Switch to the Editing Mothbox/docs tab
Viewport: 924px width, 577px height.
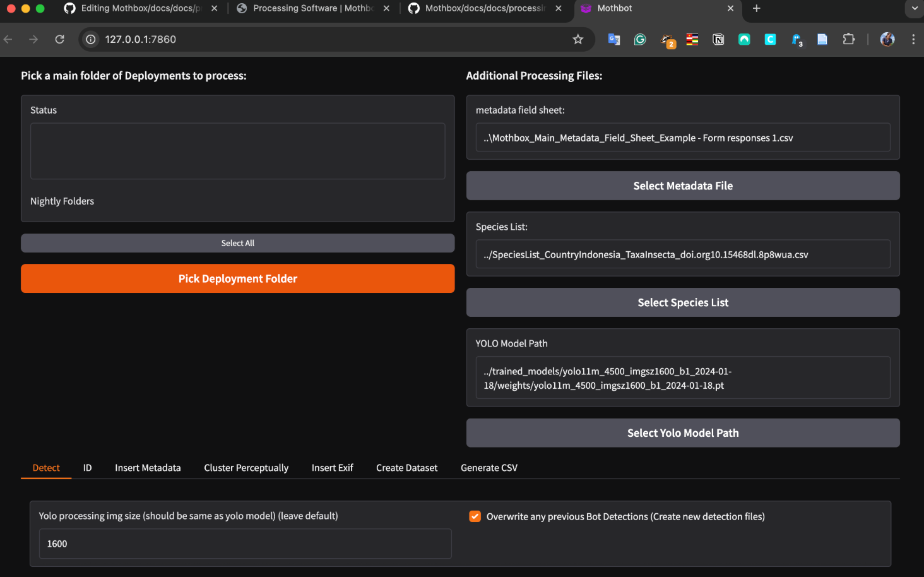click(x=141, y=8)
